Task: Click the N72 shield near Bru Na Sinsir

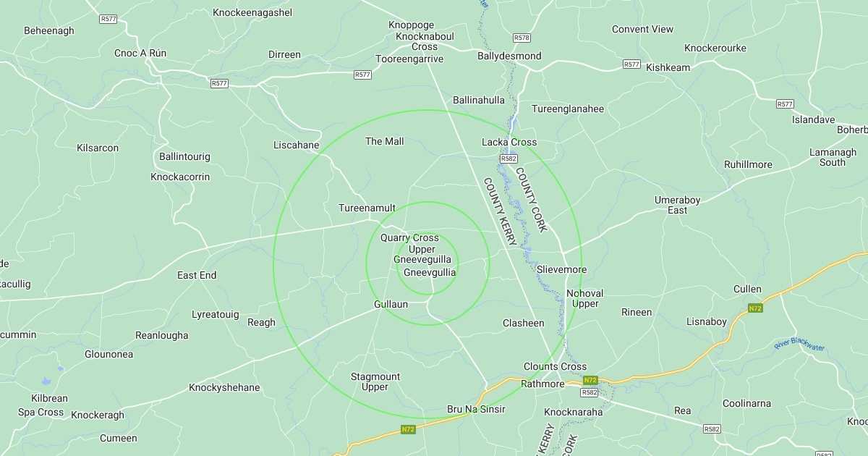Action: pyautogui.click(x=408, y=430)
